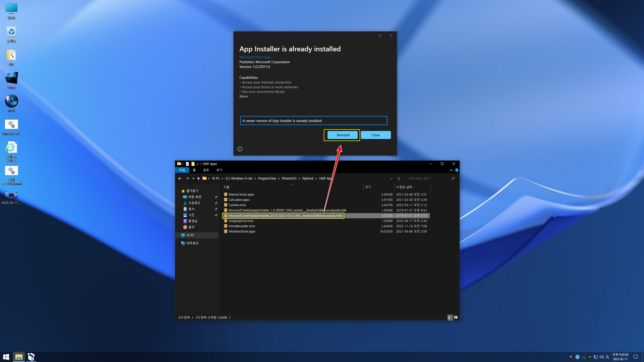Click the App Installer taskbar icon
Image resolution: width=644 pixels, height=362 pixels.
(31, 357)
